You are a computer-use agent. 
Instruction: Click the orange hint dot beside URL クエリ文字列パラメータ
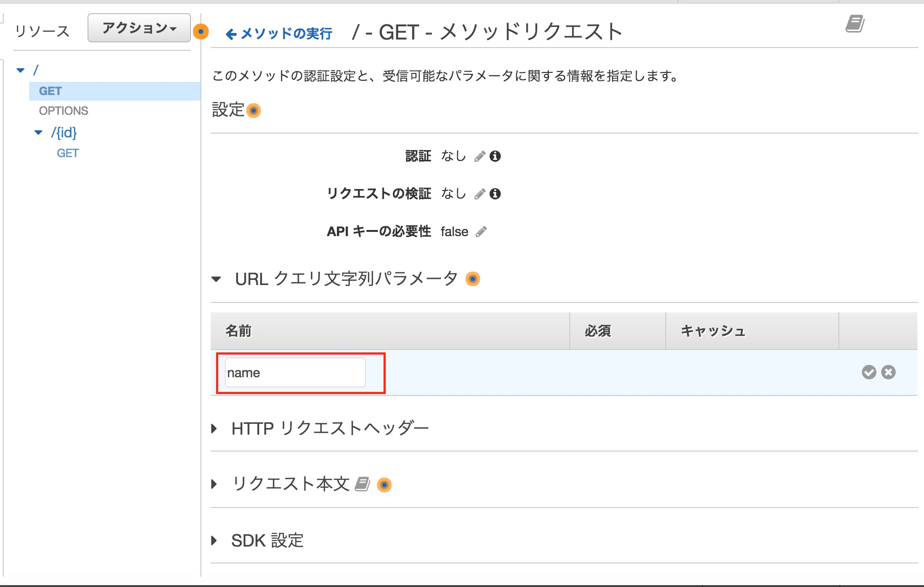[x=472, y=279]
